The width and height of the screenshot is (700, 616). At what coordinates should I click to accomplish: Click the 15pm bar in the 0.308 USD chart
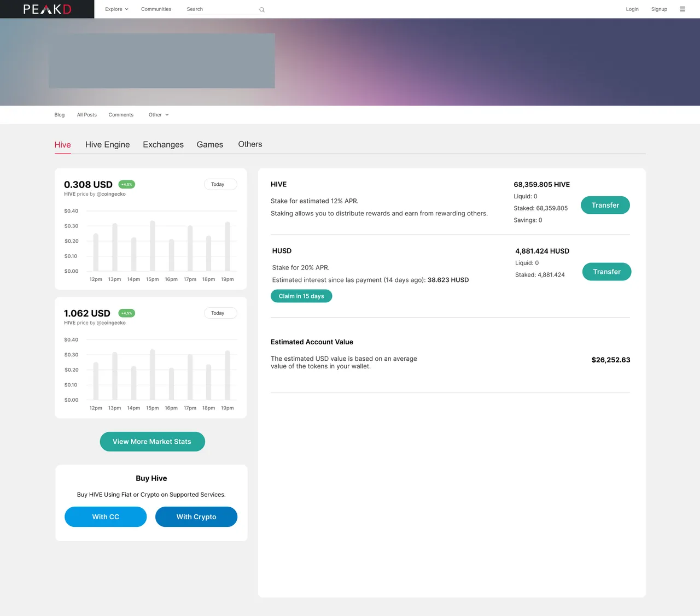153,246
